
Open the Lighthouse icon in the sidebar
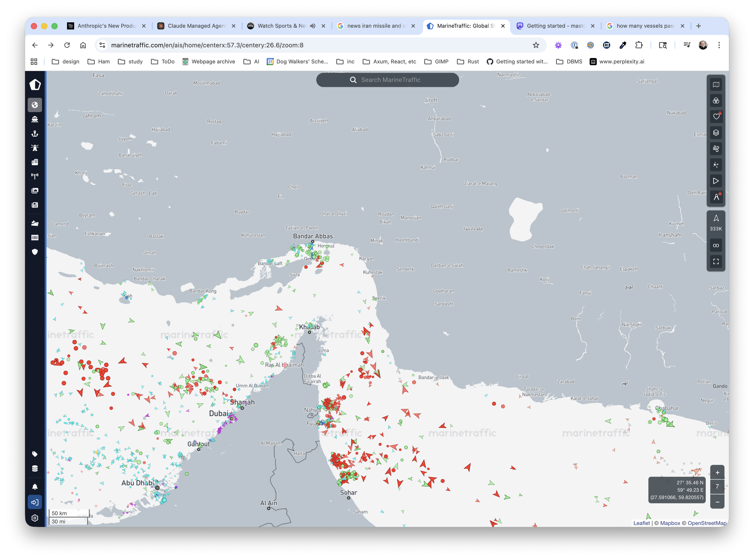[x=35, y=148]
